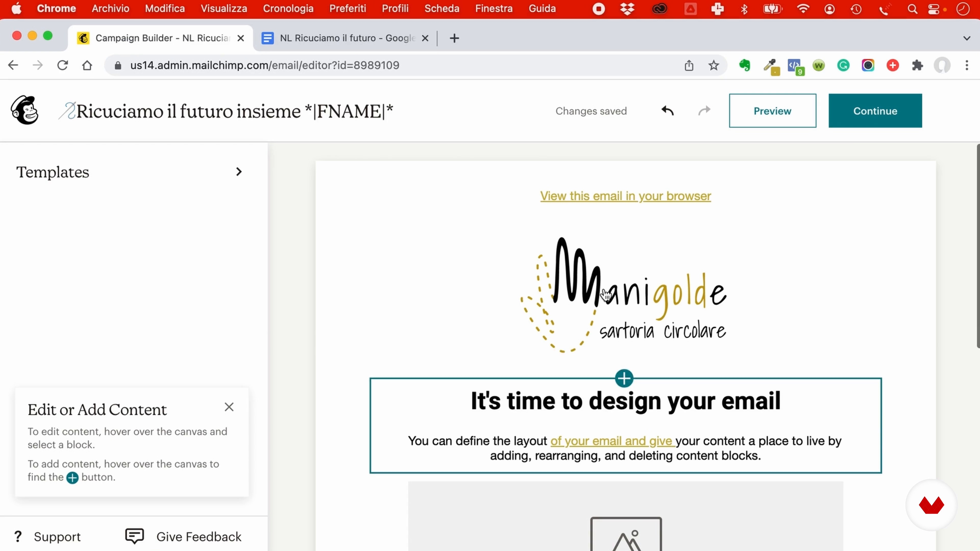Go to the browser home page

87,65
